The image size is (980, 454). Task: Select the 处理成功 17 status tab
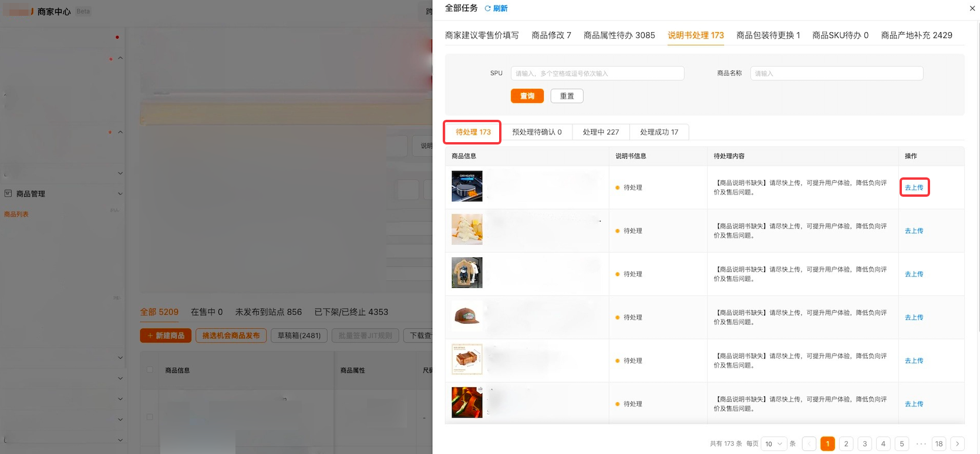tap(659, 132)
